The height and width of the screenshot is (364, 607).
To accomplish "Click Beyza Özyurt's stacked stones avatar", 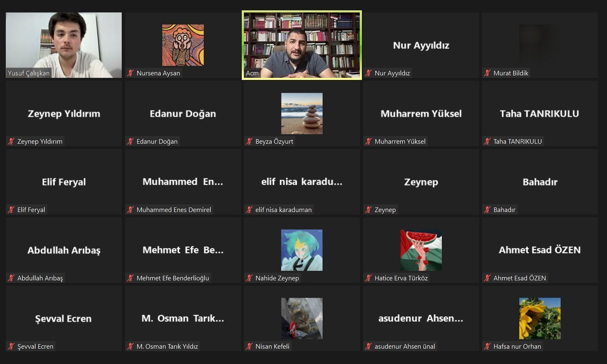I will (x=302, y=113).
